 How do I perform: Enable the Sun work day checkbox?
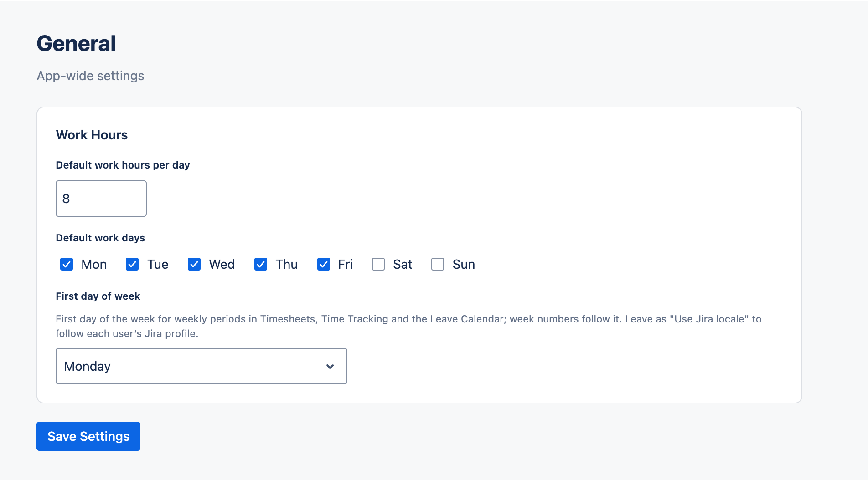(x=438, y=264)
